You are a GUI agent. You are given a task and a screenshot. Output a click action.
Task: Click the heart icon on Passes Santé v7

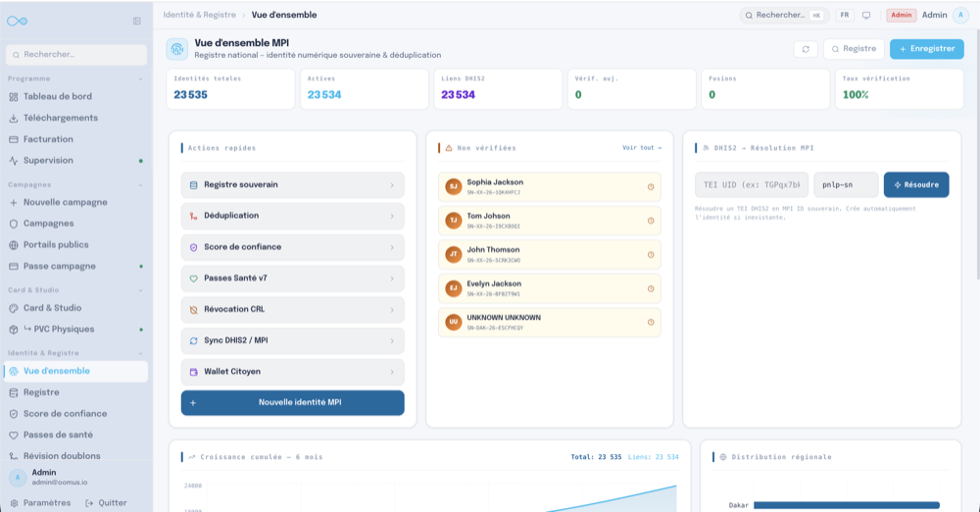(x=193, y=279)
